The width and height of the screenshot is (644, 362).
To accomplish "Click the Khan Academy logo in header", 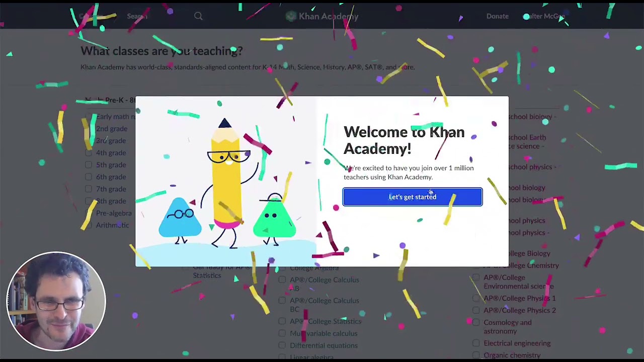I will 322,16.
